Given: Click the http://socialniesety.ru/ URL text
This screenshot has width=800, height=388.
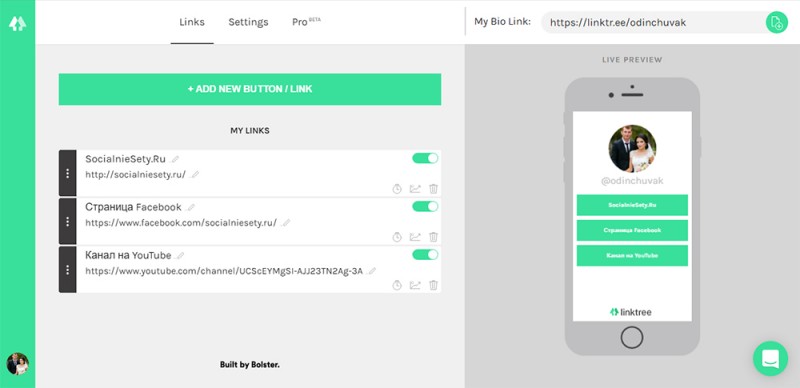Looking at the screenshot, I should pyautogui.click(x=135, y=175).
